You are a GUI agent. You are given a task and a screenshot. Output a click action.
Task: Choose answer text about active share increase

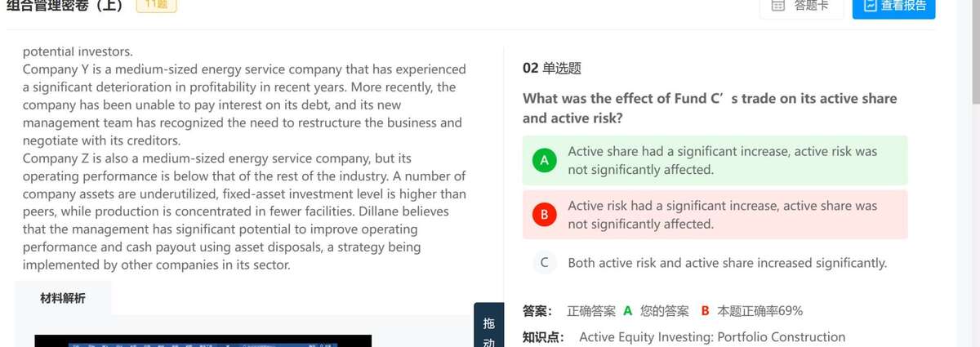(722, 161)
